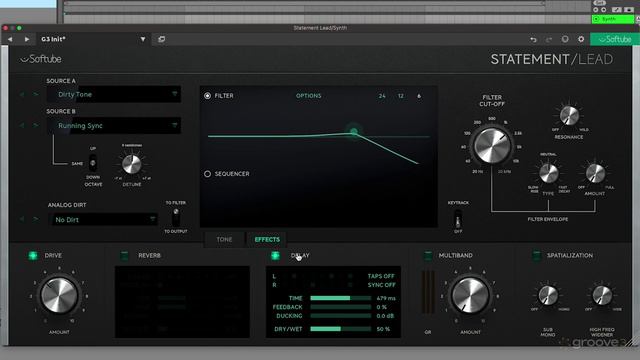Click the High Freq Widener knob
Image resolution: width=640 pixels, height=360 pixels.
(x=602, y=296)
